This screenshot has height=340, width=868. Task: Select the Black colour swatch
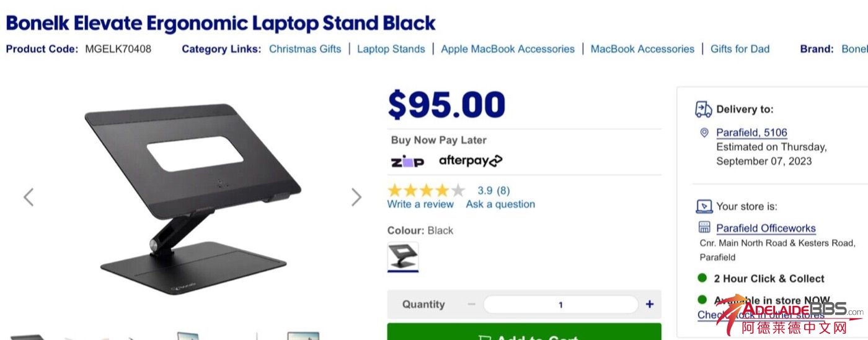[x=403, y=256]
